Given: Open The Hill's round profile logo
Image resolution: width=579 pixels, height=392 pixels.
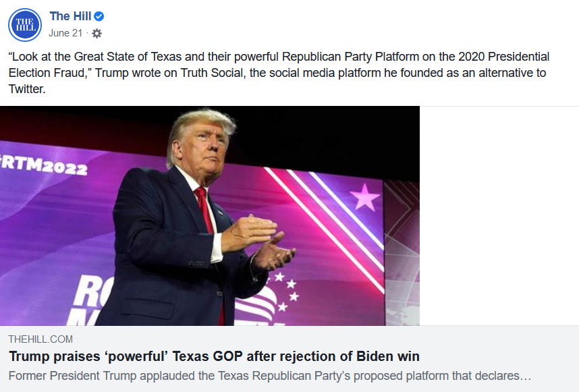Looking at the screenshot, I should [25, 25].
